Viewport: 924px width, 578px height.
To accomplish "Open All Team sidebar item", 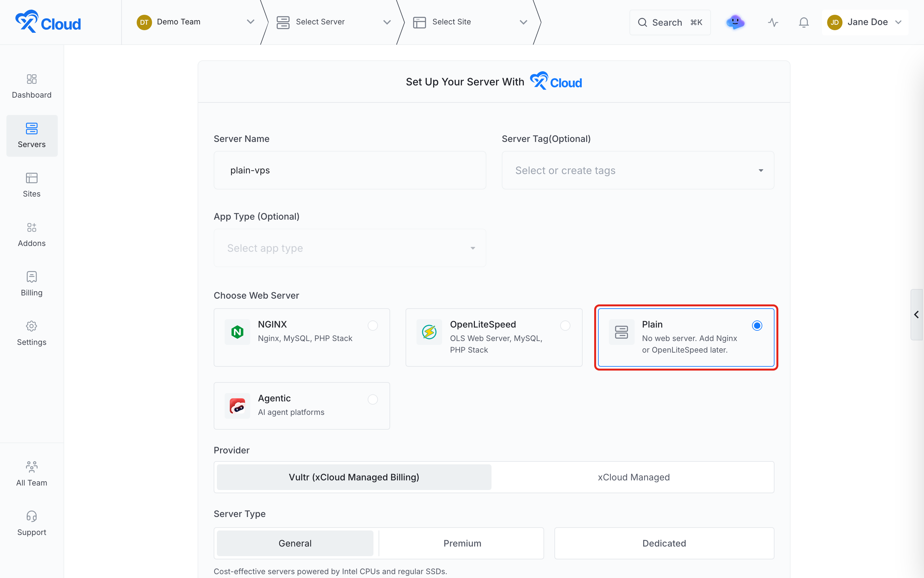I will pos(32,474).
